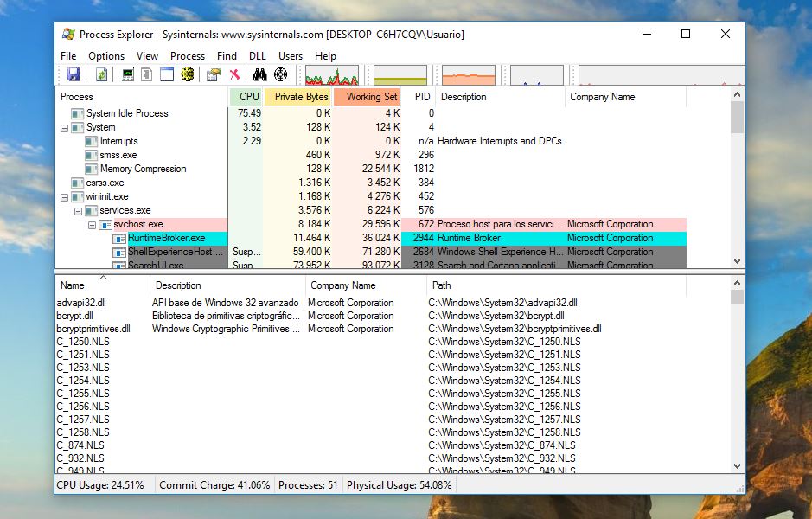Open the View menu

point(147,56)
